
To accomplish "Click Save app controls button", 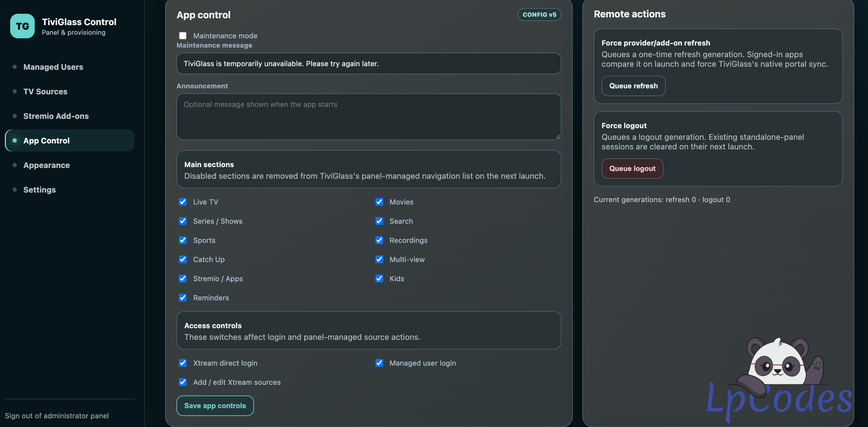I will [215, 406].
